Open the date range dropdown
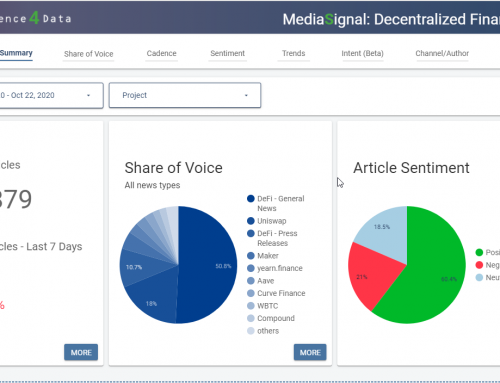Image resolution: width=500 pixels, height=383 pixels. [51, 95]
